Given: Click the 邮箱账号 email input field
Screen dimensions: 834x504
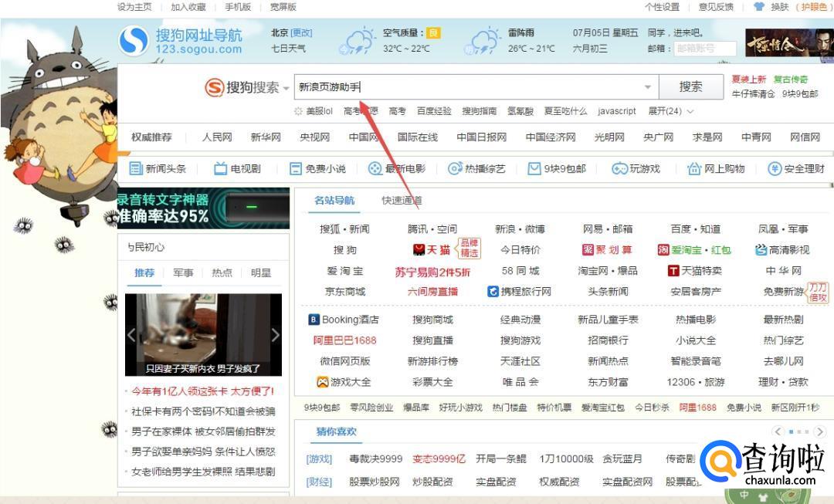Looking at the screenshot, I should coord(705,49).
